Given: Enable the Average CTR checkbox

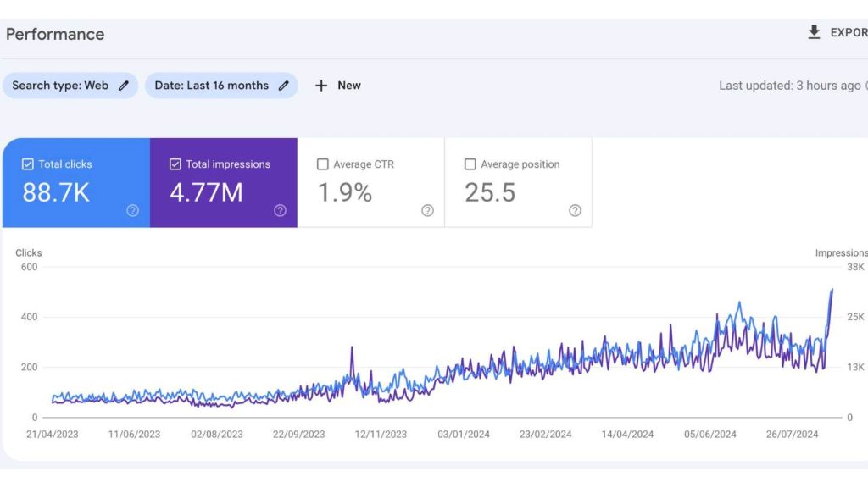Looking at the screenshot, I should 323,164.
